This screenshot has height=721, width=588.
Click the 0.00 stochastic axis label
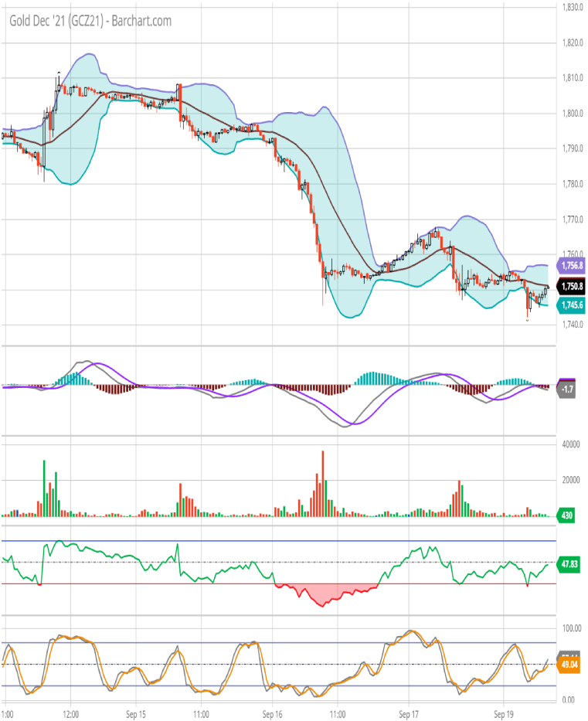click(568, 700)
